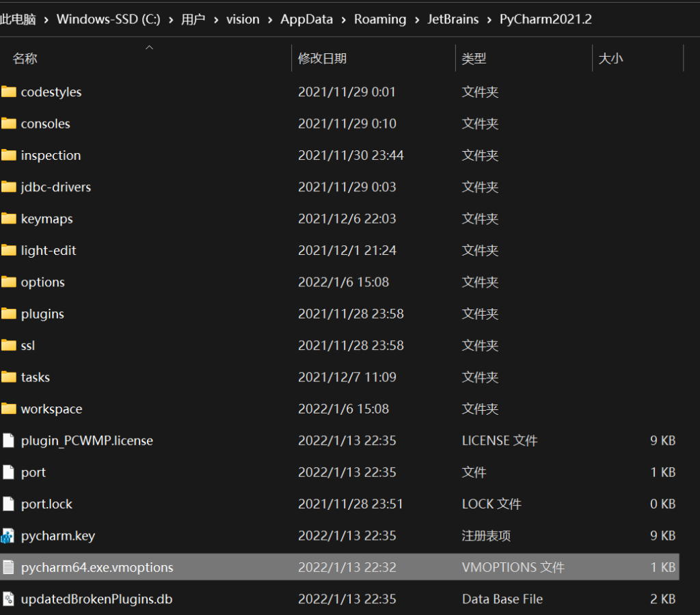Click the updatedBrokenPlugins.db file icon
This screenshot has height=615, width=700.
(x=9, y=599)
